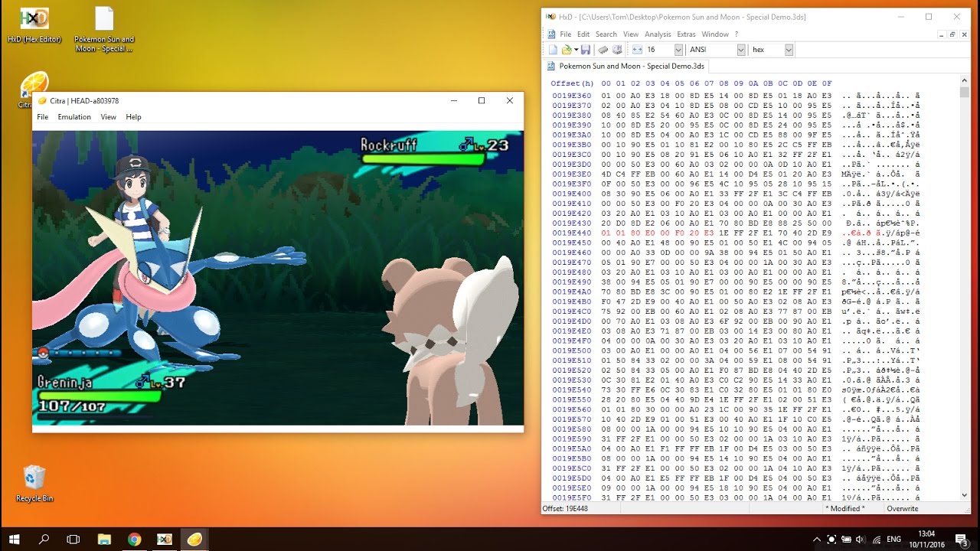Screen dimensions: 980x551
Task: Click Rockruff's green HP bar in Citra
Action: coord(423,159)
